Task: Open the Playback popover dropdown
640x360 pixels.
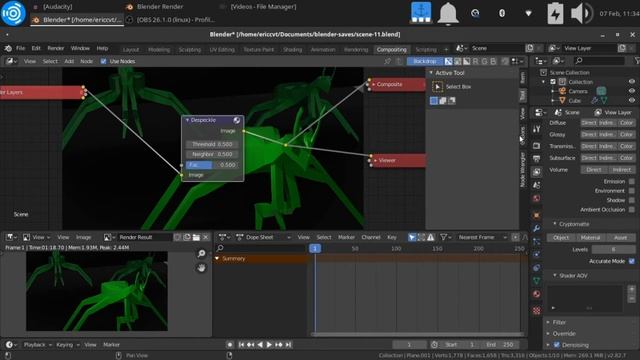Action: [38, 344]
